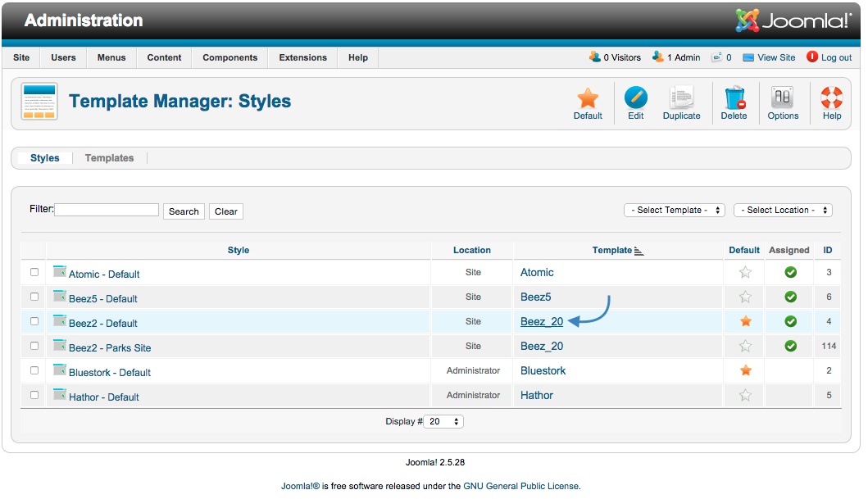Click the Joomla! logo

[793, 20]
